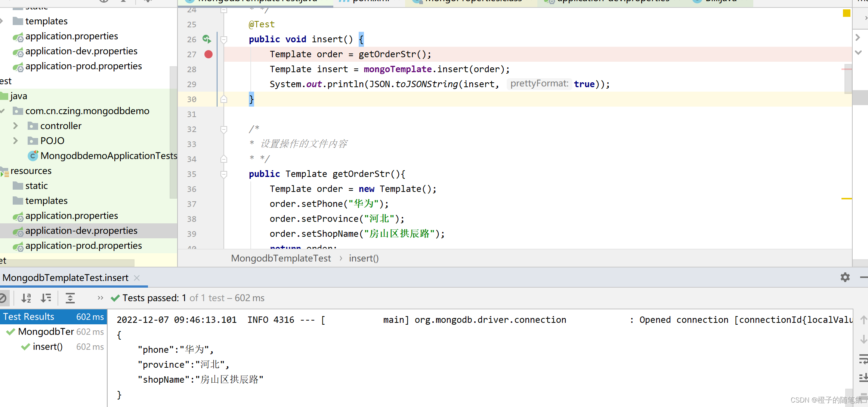The height and width of the screenshot is (407, 868).
Task: Click the editor vertical scrollbar thumb
Action: tap(848, 79)
